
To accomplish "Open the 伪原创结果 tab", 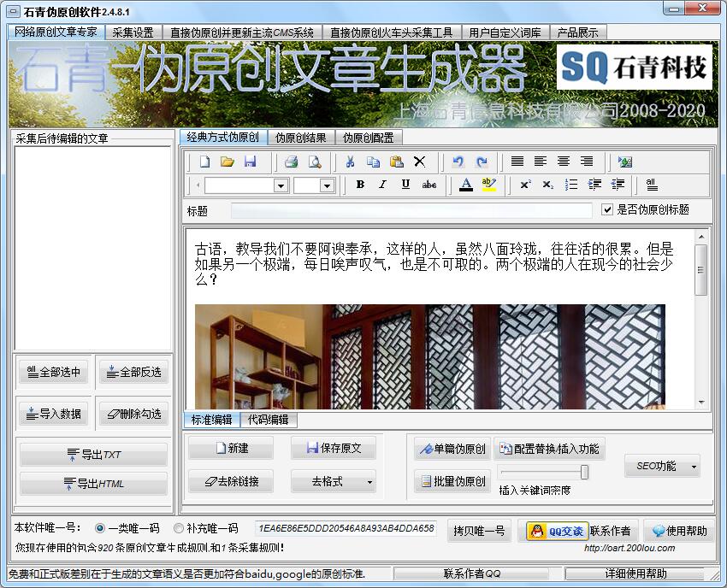I will point(300,138).
